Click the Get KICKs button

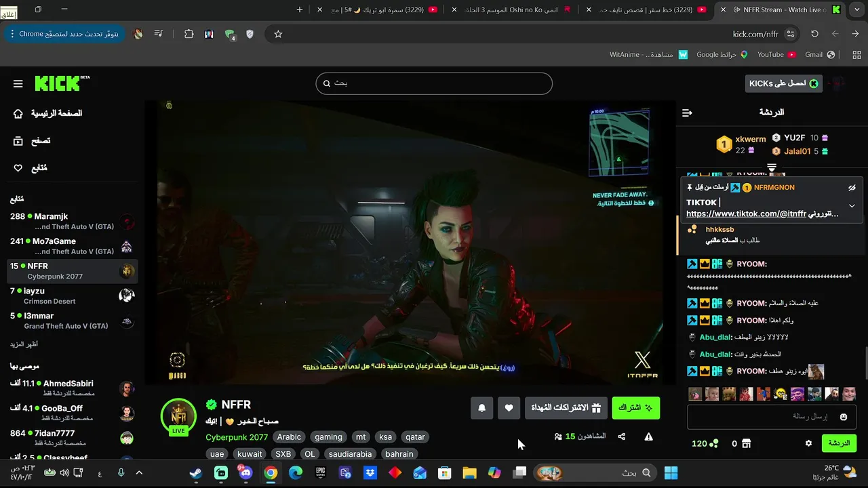click(x=784, y=83)
